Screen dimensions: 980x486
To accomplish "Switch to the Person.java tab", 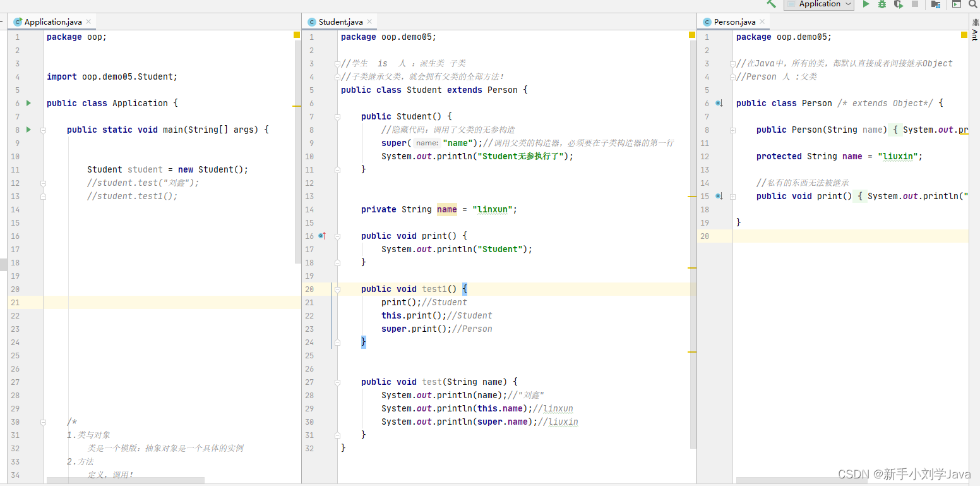I will pos(734,22).
